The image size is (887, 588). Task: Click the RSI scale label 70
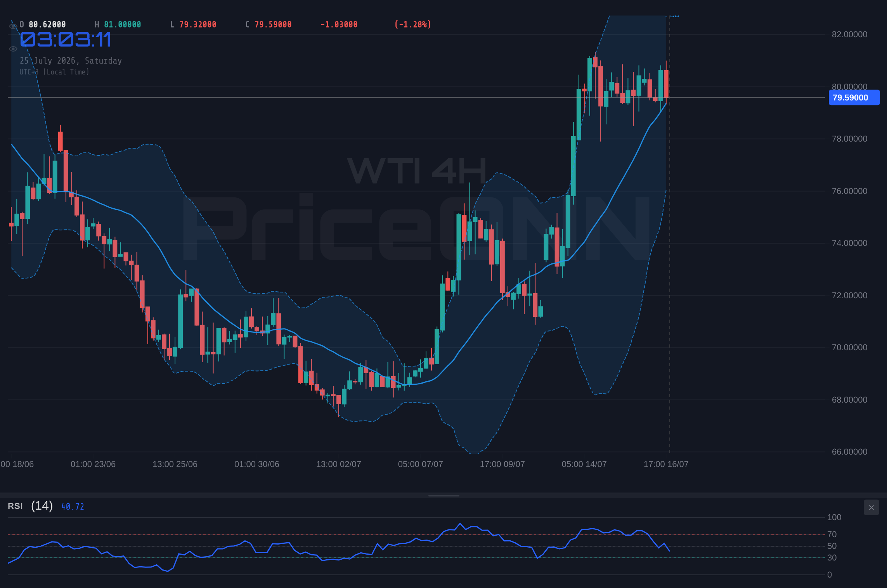tap(832, 534)
